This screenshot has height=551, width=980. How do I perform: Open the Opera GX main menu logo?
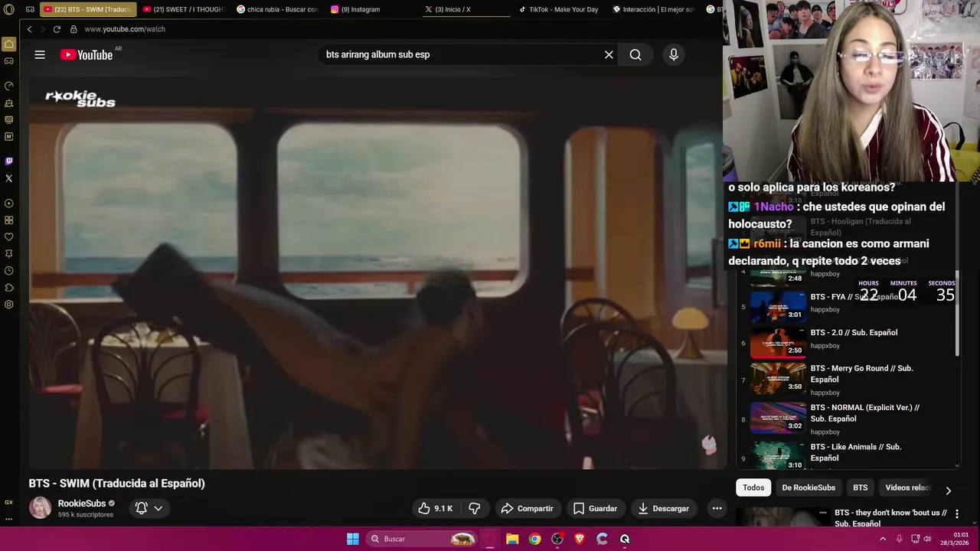[9, 9]
